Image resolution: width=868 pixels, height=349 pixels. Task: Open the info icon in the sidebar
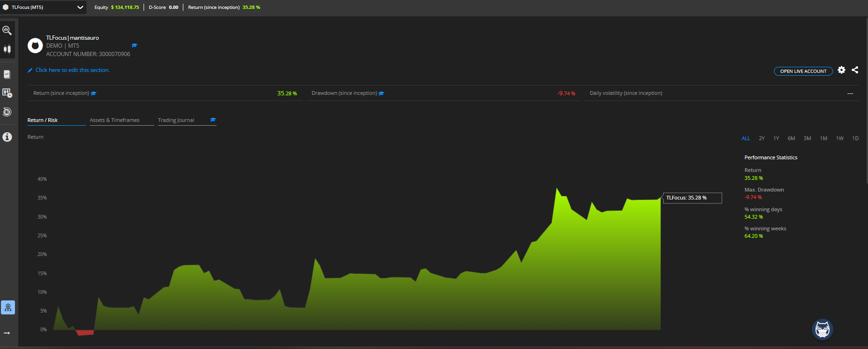(7, 137)
